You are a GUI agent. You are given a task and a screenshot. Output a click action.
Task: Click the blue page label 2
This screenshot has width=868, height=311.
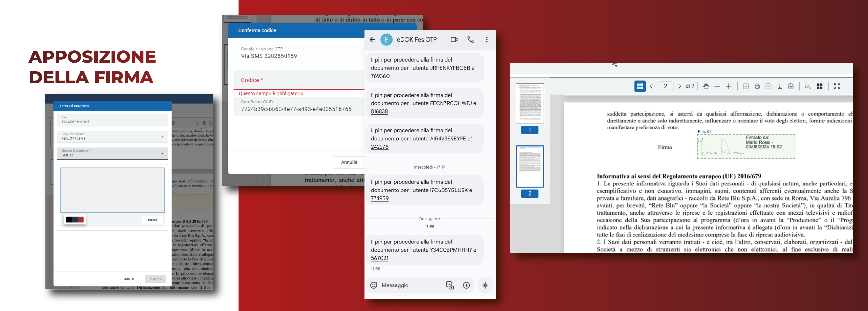(x=530, y=194)
